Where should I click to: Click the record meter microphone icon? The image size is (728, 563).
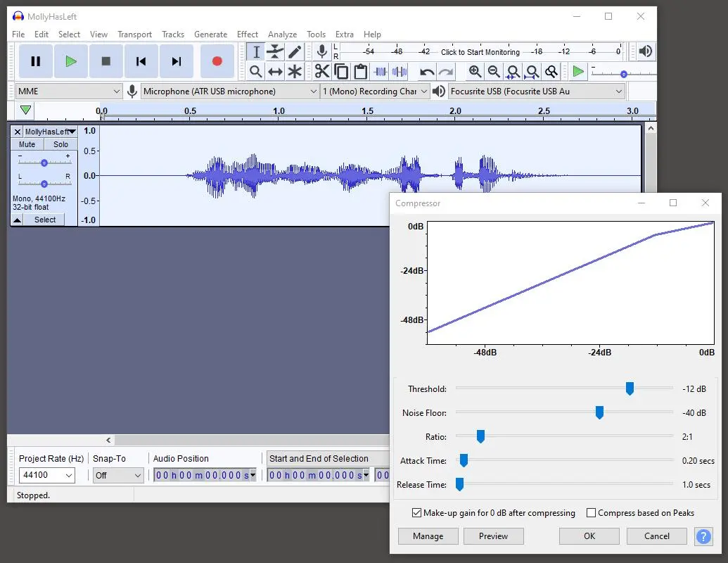[x=321, y=51]
